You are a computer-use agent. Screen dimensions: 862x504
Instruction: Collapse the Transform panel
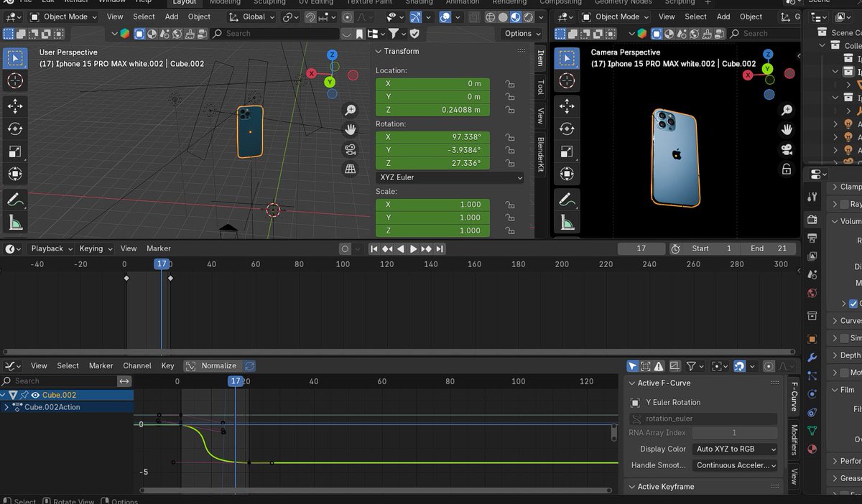pos(379,52)
